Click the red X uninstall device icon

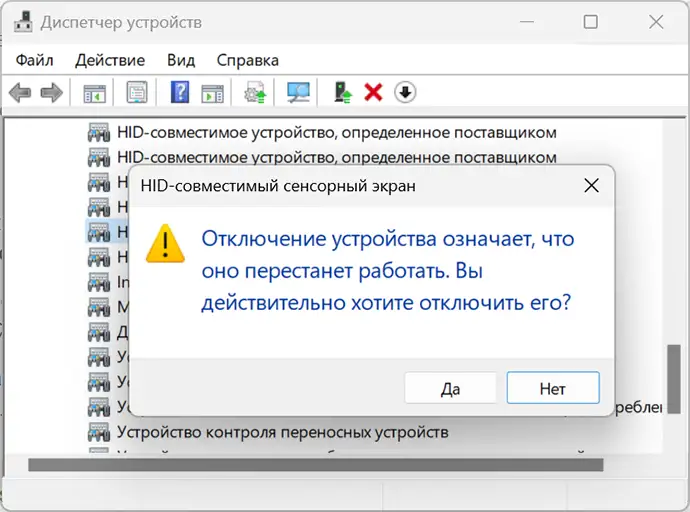coord(373,93)
